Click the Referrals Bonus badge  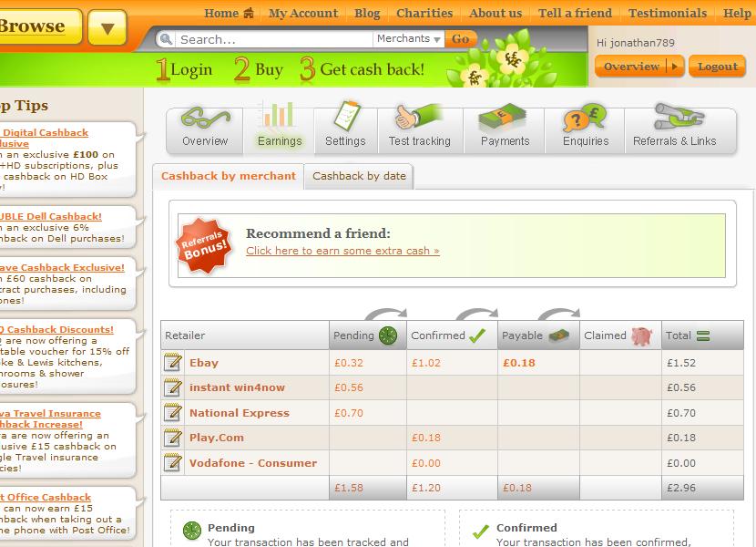click(x=203, y=245)
